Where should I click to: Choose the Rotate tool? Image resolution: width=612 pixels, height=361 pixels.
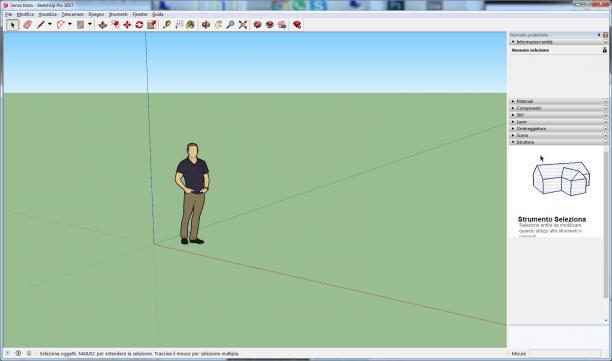[x=139, y=25]
